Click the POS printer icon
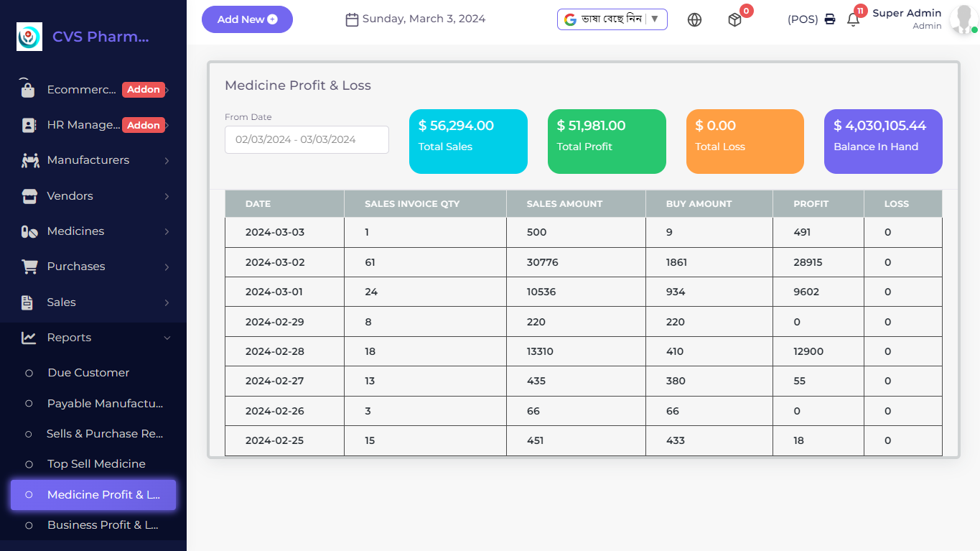The width and height of the screenshot is (980, 551). pyautogui.click(x=830, y=19)
